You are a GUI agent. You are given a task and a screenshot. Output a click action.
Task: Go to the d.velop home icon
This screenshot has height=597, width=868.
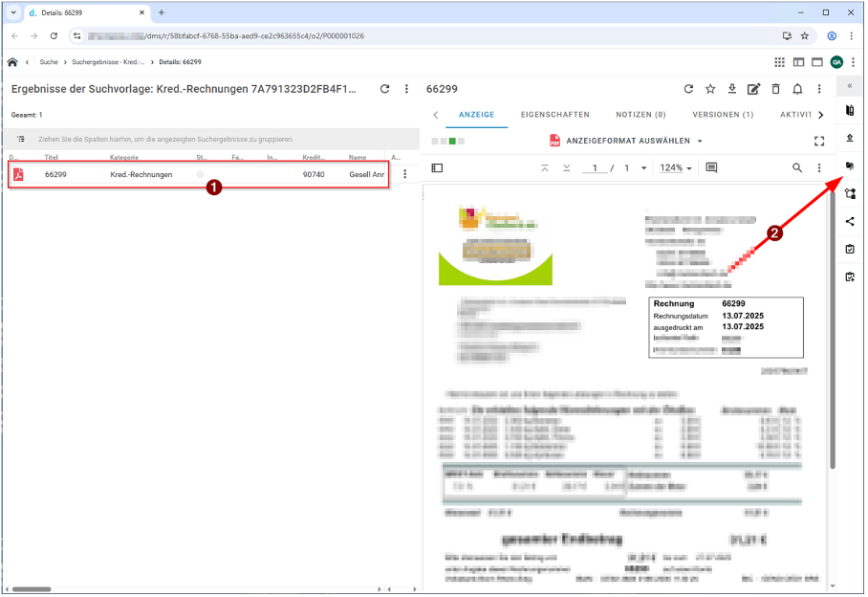(x=12, y=62)
